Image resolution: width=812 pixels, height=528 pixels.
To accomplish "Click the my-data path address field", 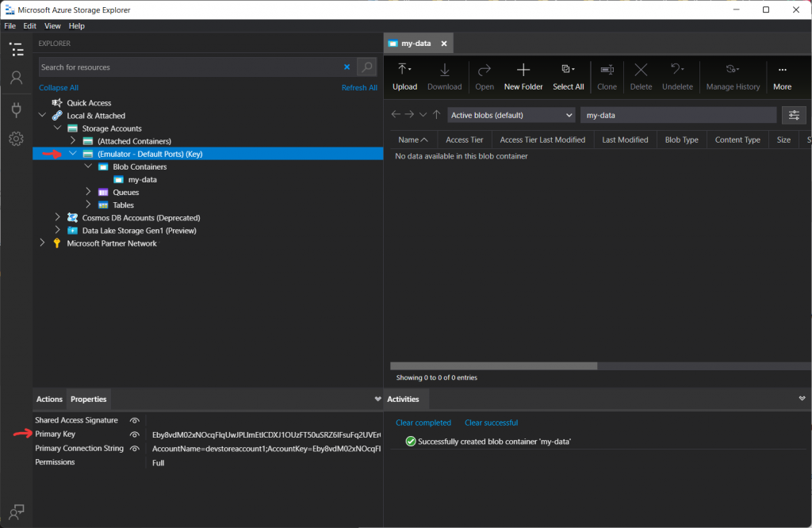I will pos(679,115).
